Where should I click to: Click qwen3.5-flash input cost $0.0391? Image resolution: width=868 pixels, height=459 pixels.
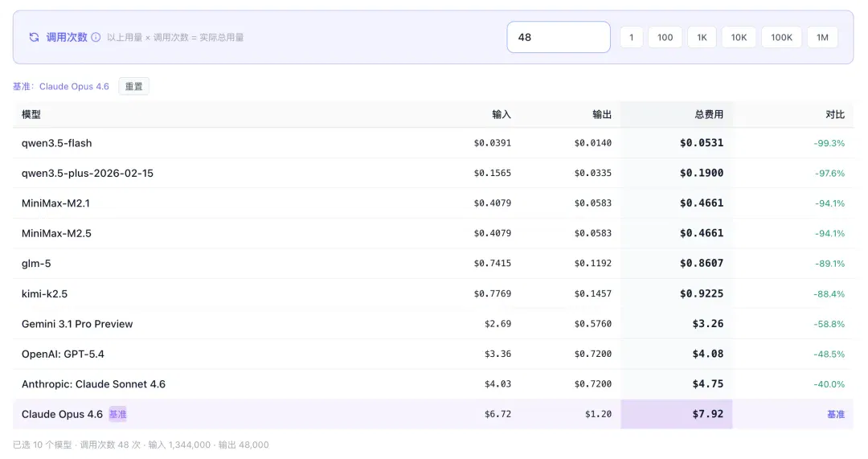coord(492,143)
